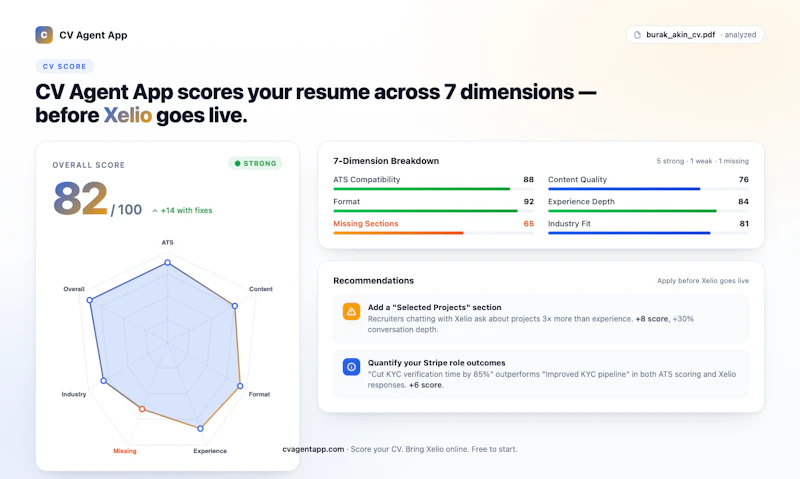Click the Industry Fit progress bar

tap(648, 233)
